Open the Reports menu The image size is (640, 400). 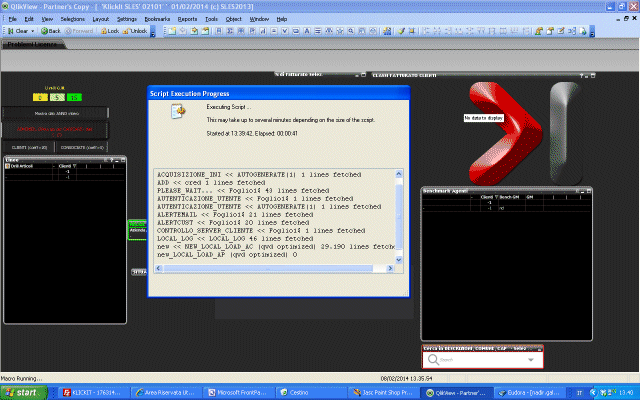point(187,19)
